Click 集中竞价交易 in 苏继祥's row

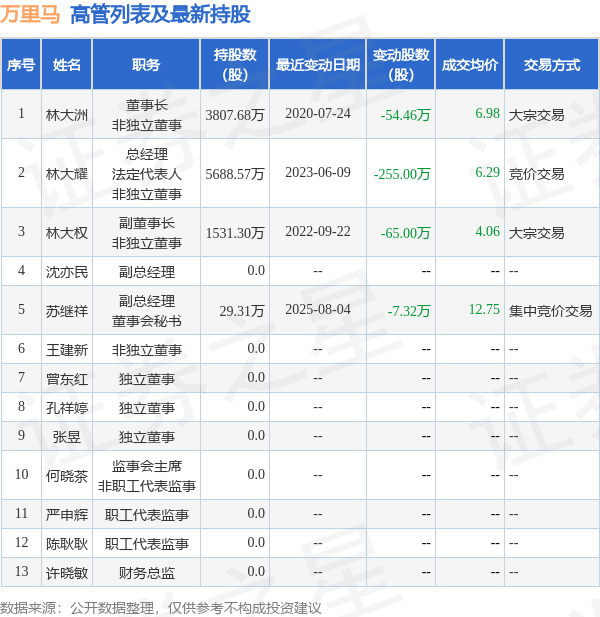click(550, 311)
